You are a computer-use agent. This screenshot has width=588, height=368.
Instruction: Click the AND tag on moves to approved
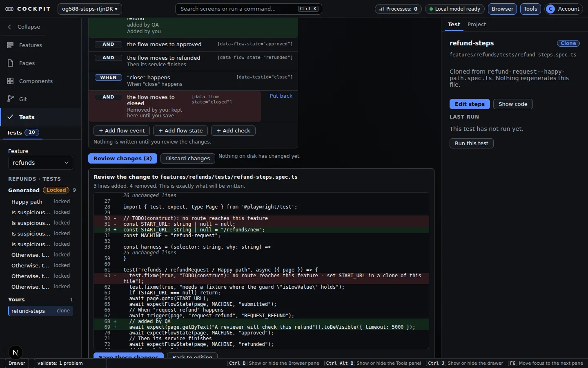point(108,44)
